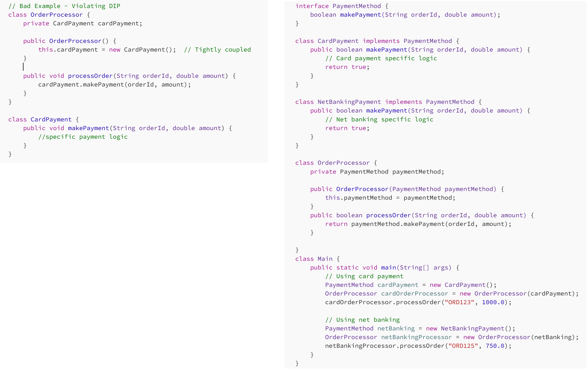Click "class OrderProcessor {" in left panel

pos(49,15)
